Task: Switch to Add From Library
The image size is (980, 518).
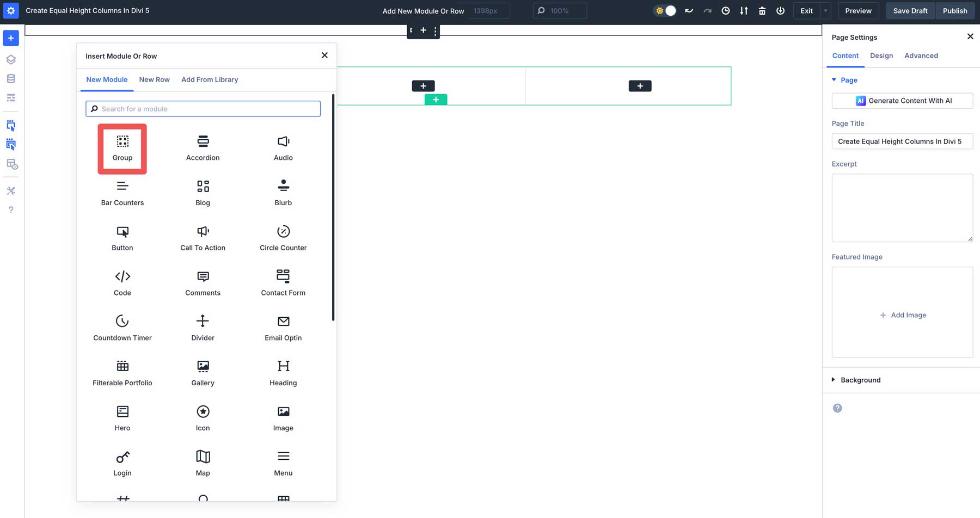Action: pyautogui.click(x=210, y=79)
